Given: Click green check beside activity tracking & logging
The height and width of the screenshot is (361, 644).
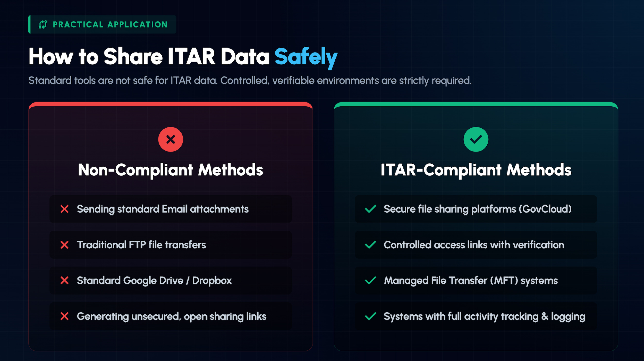Looking at the screenshot, I should pos(370,316).
